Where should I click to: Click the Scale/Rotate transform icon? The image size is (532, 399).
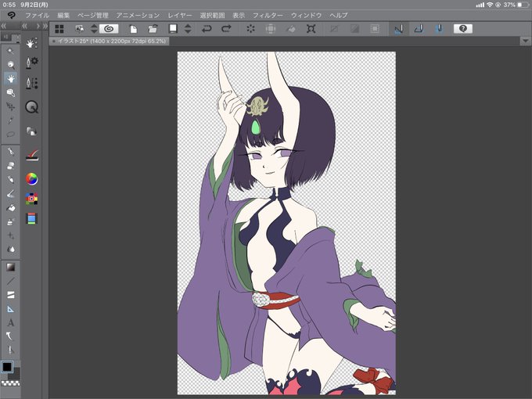click(x=311, y=29)
